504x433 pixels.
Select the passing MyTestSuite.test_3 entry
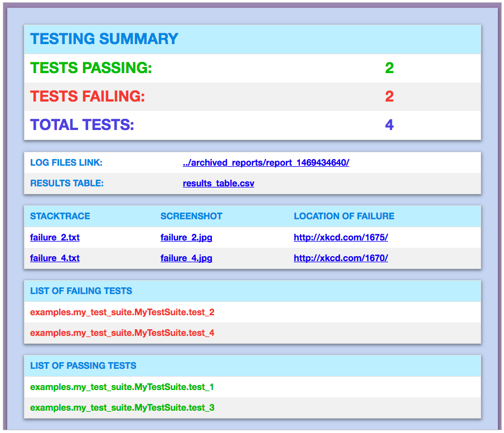click(x=122, y=407)
